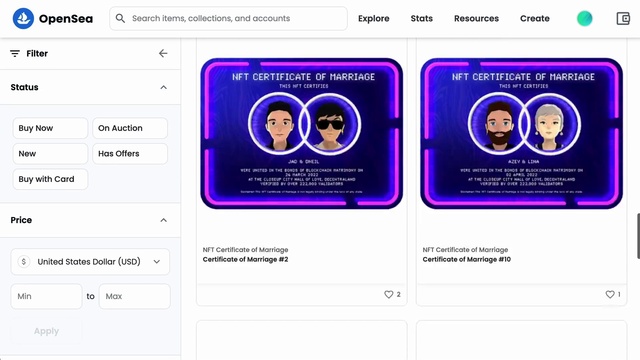Click the OpenSea ship logo
Screen dimensions: 640x360
click(23, 18)
